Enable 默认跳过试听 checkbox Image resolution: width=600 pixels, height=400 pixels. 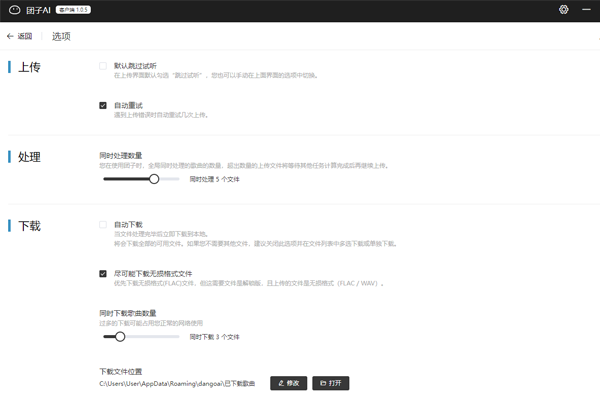pyautogui.click(x=103, y=66)
